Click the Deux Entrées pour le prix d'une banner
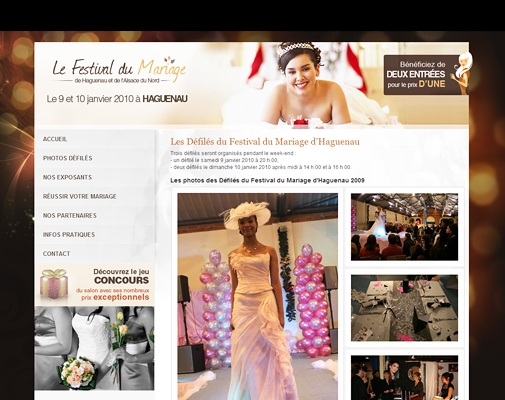The width and height of the screenshot is (505, 400). coord(427,75)
